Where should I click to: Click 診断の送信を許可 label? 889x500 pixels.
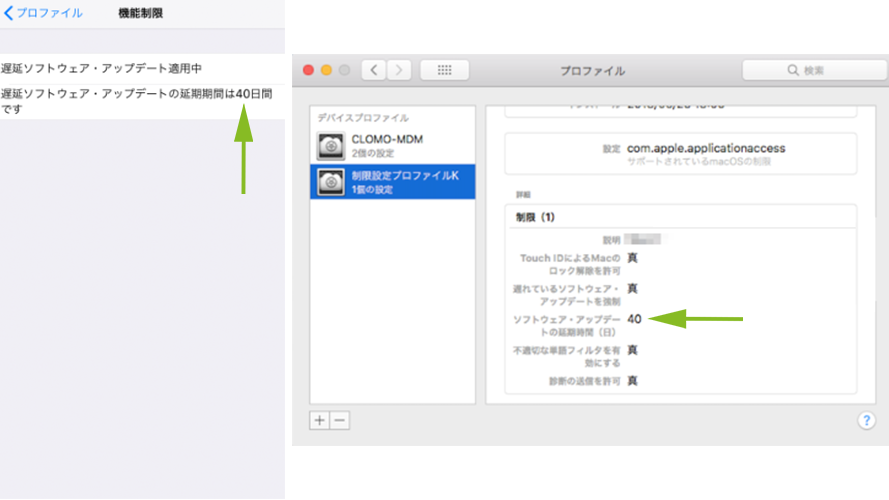coord(585,382)
